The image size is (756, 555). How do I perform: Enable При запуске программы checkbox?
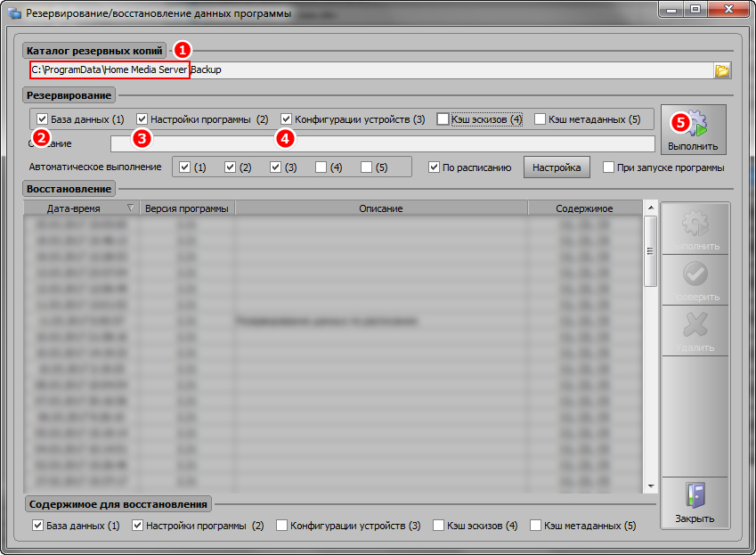tap(609, 167)
